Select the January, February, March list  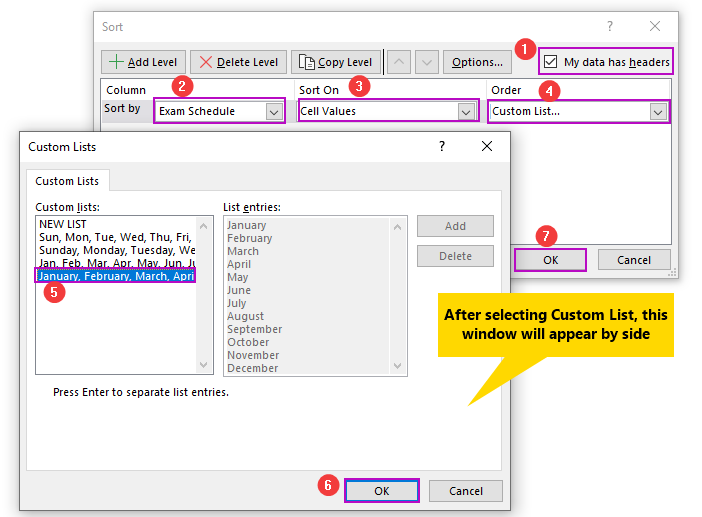pos(116,276)
